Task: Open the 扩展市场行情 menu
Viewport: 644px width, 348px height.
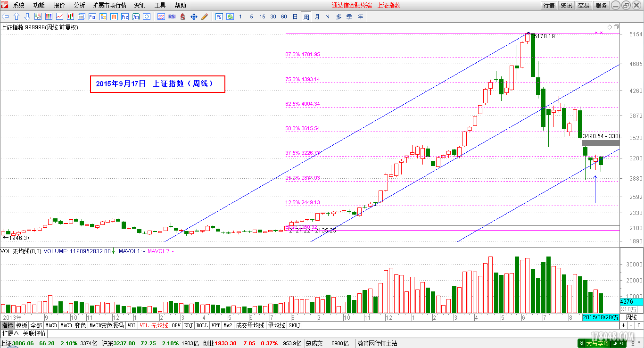Action: click(x=109, y=5)
